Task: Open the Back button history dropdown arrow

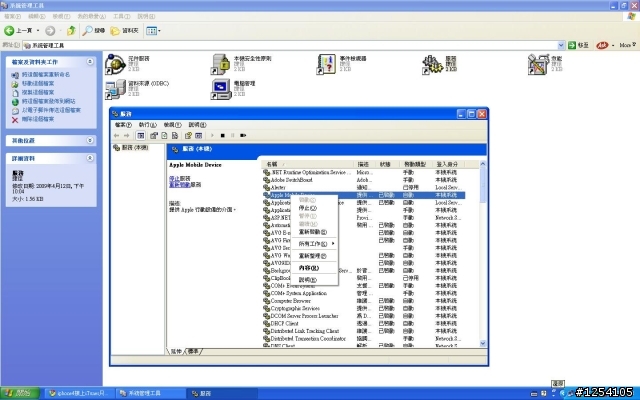Action: click(x=38, y=31)
